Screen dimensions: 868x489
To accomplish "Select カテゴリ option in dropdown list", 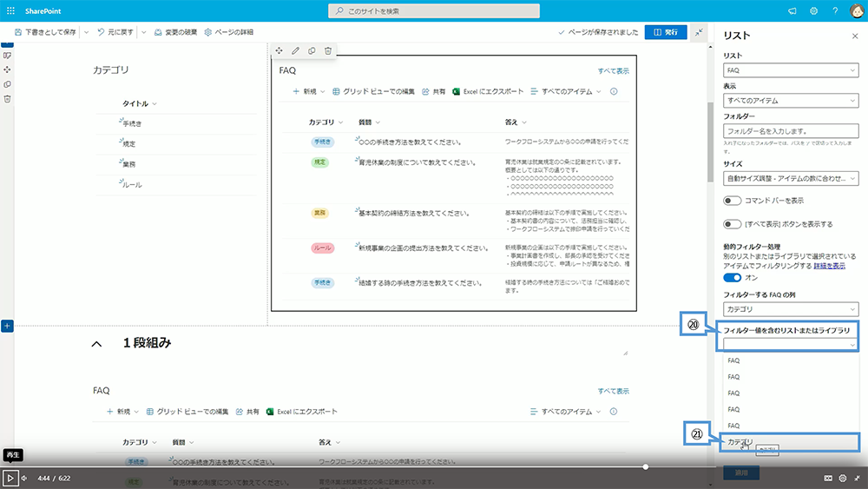I will [789, 442].
